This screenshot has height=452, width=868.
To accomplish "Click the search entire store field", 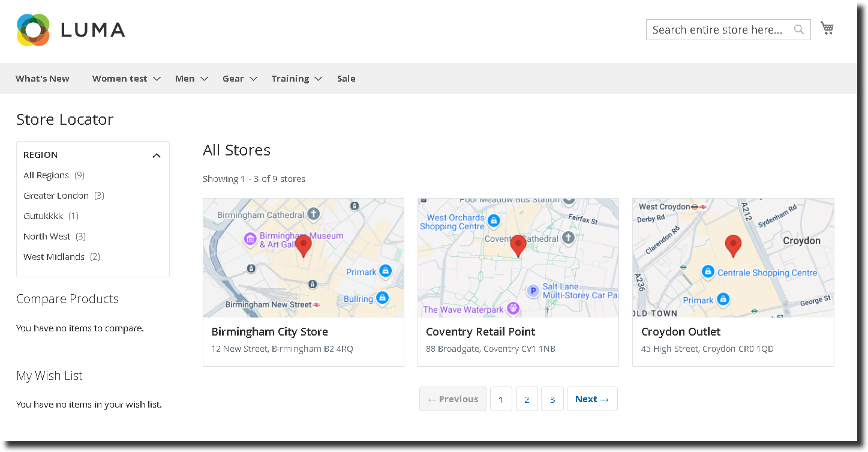I will coord(718,30).
